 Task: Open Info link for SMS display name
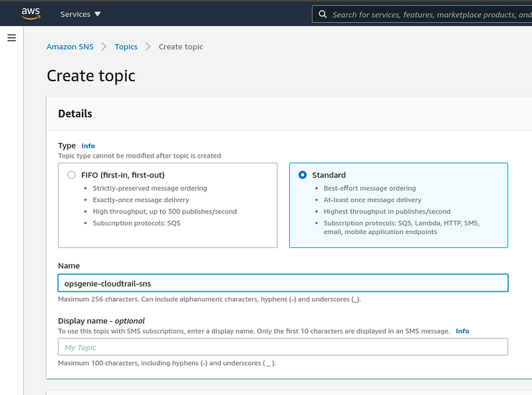tap(462, 331)
